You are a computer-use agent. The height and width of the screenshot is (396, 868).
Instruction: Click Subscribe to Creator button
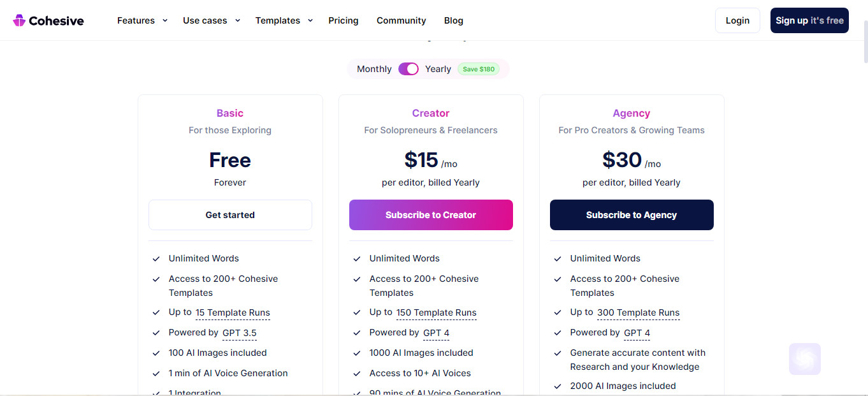coord(431,215)
